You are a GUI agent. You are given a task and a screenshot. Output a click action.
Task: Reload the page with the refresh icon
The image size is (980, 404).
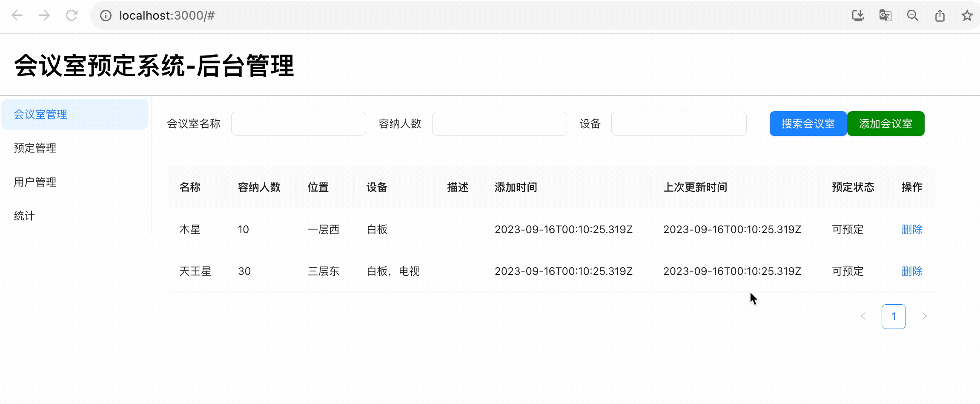click(x=72, y=16)
